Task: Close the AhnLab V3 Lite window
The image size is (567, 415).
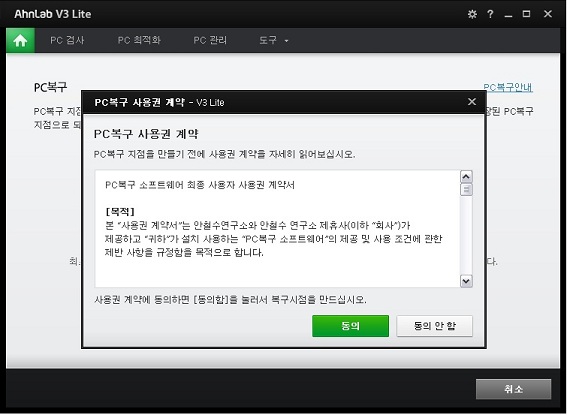Action: coord(548,14)
